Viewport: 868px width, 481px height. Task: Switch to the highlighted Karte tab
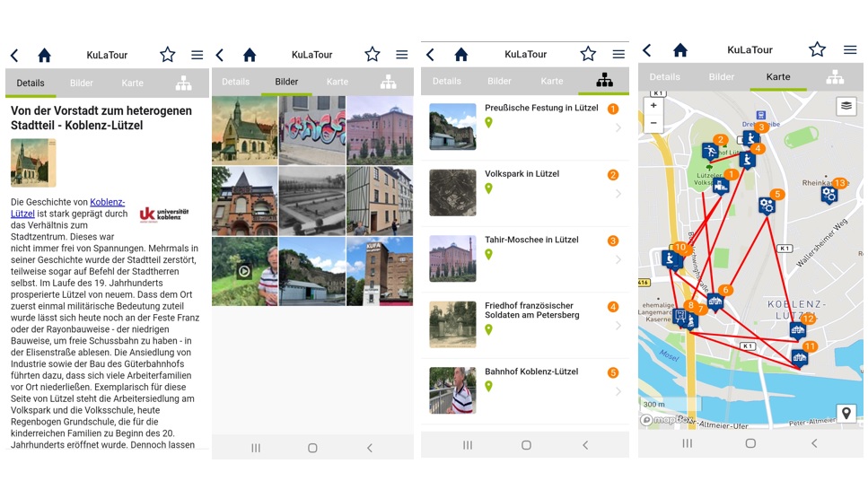pyautogui.click(x=778, y=77)
